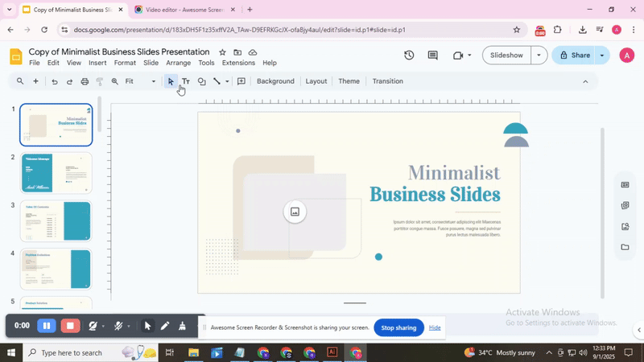
Task: Pause the screen recording
Action: tap(46, 326)
